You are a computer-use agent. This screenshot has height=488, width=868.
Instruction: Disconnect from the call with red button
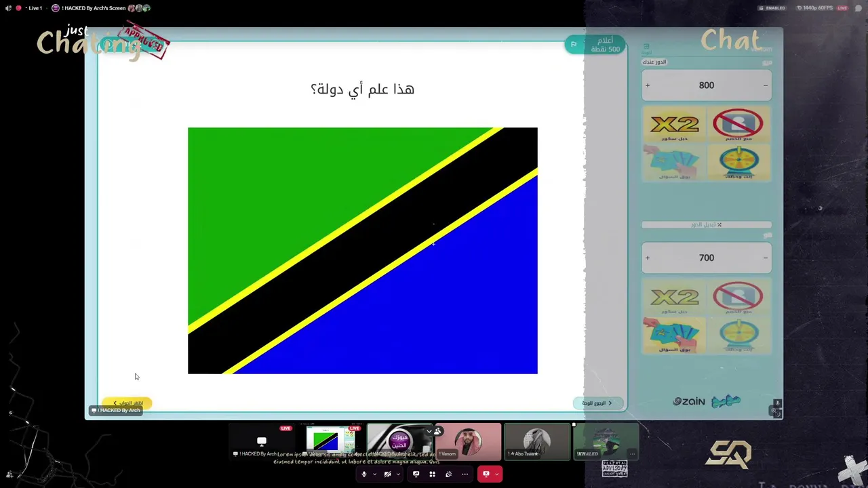(486, 474)
